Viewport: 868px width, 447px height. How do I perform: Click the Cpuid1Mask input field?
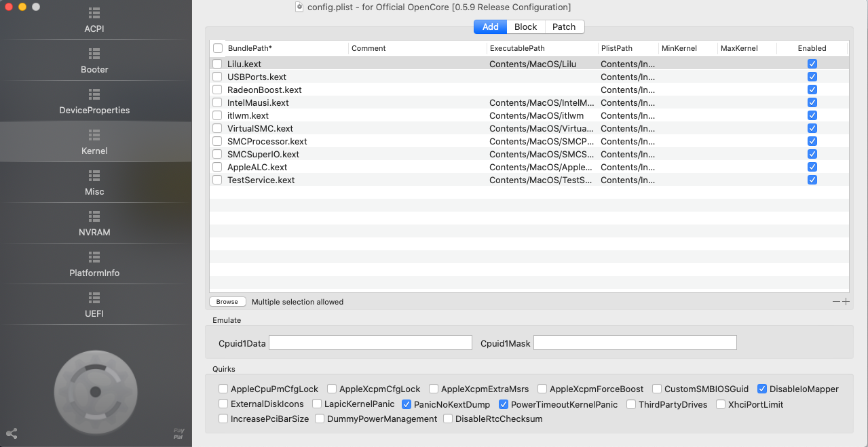click(x=635, y=343)
